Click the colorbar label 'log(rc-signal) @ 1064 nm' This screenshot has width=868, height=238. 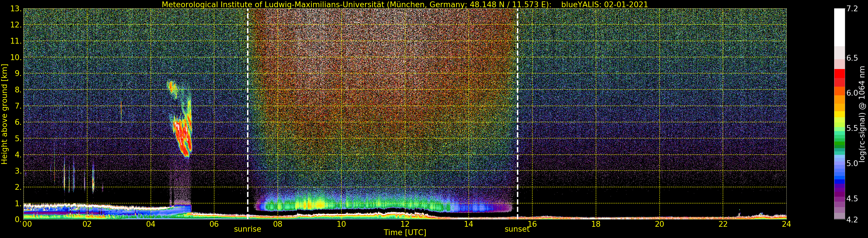click(862, 114)
